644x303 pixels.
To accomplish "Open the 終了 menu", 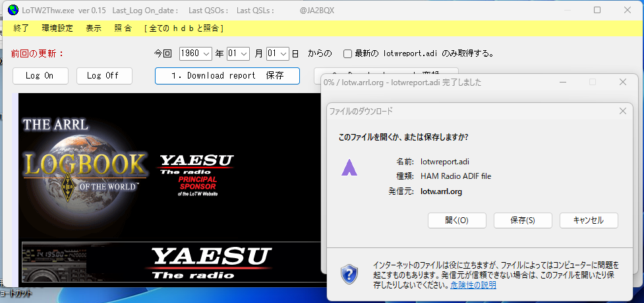I will (x=21, y=28).
